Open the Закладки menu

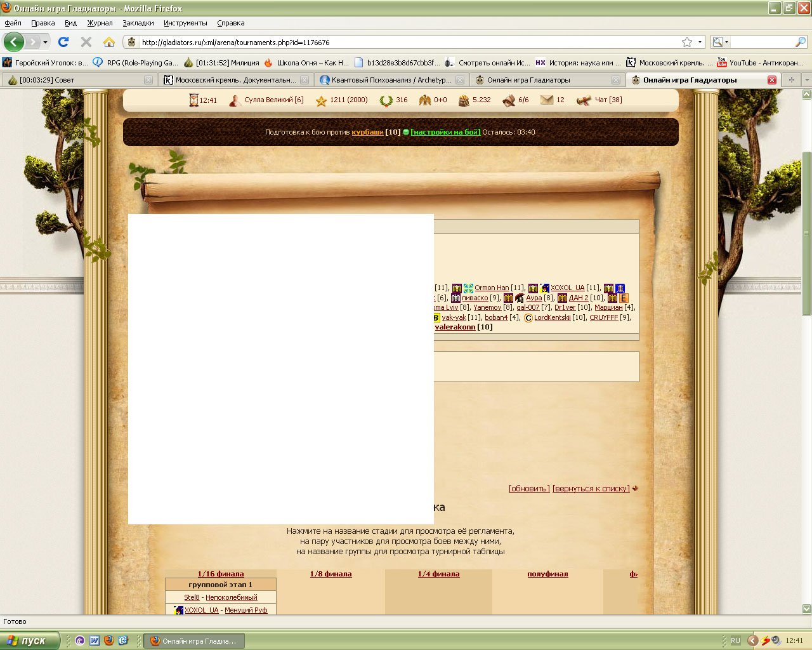[x=138, y=23]
